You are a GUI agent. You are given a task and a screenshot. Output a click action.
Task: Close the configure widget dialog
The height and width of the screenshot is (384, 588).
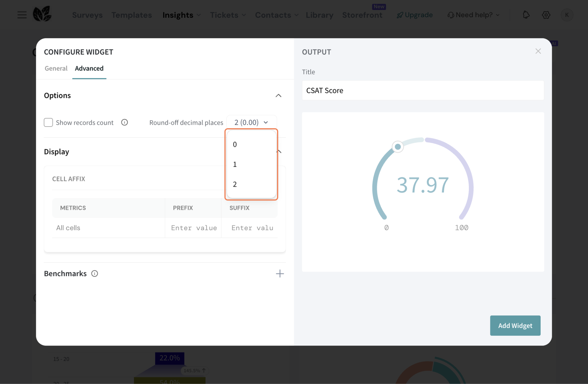(538, 51)
